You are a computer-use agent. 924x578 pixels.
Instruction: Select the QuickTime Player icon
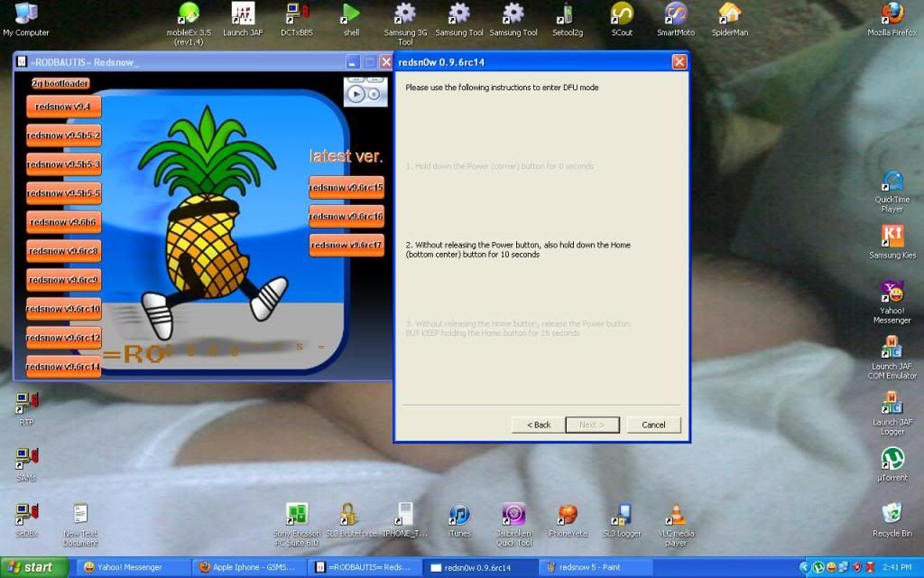892,191
